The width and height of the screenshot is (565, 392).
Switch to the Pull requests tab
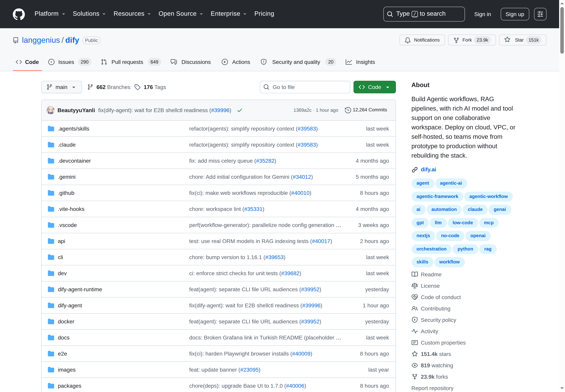click(x=131, y=62)
